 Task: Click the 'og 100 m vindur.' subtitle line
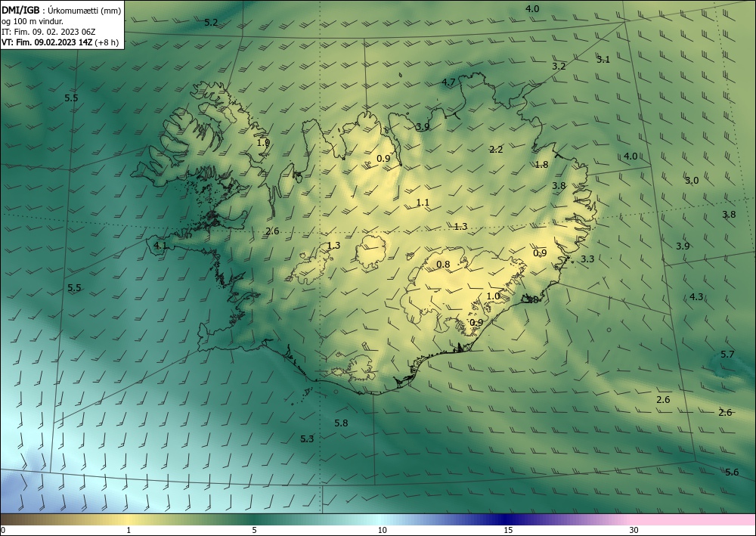tap(33, 21)
